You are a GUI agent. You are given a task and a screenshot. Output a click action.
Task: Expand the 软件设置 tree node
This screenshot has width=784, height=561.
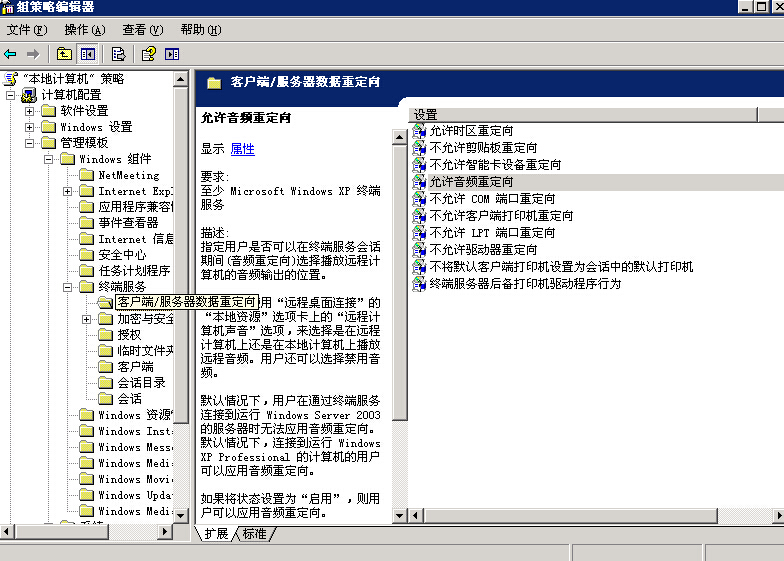(x=30, y=111)
